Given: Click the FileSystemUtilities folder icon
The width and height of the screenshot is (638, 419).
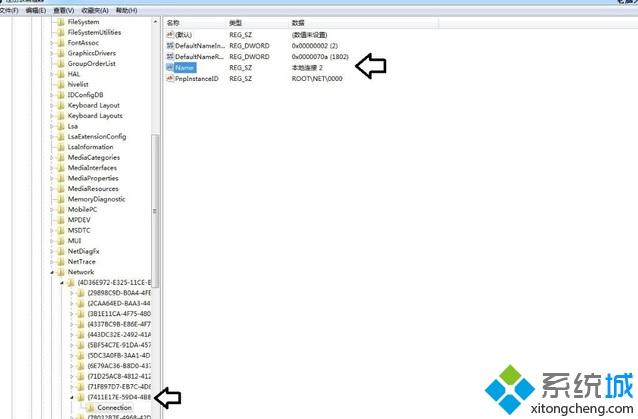Looking at the screenshot, I should (61, 33).
